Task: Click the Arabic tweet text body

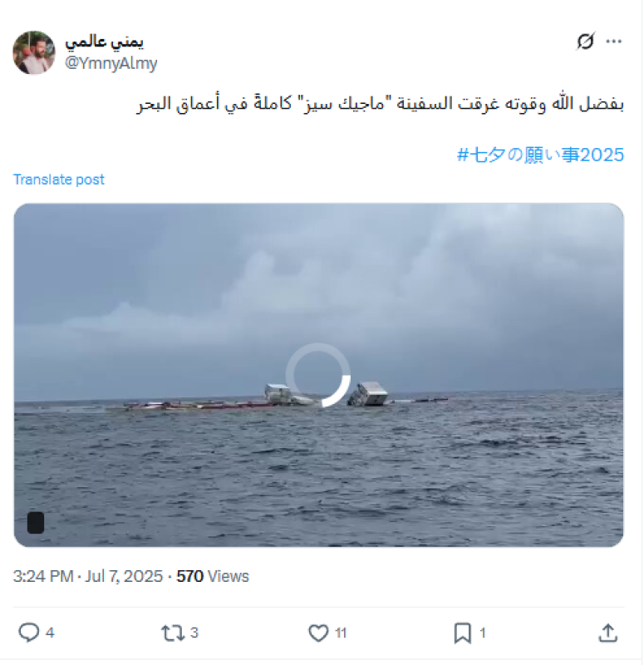Action: 380,104
